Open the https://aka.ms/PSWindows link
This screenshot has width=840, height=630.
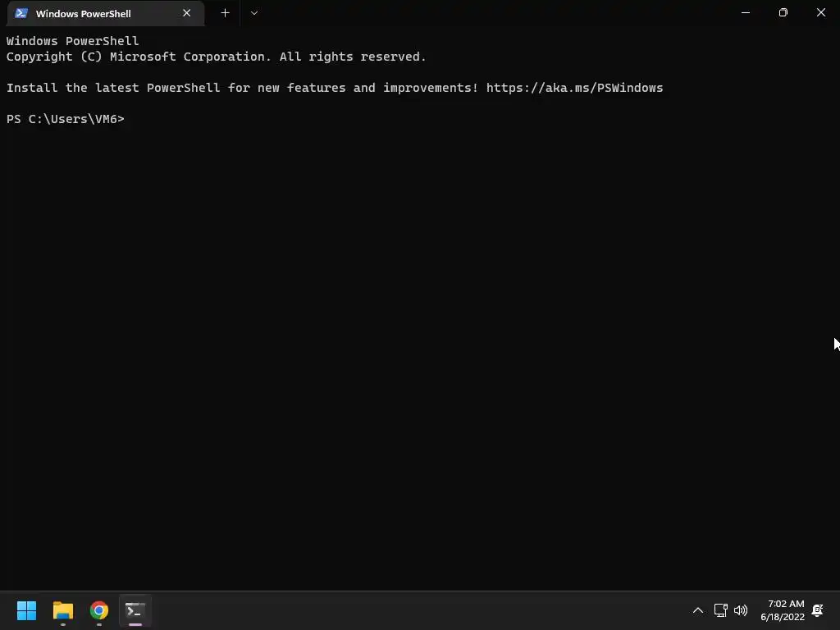coord(574,88)
